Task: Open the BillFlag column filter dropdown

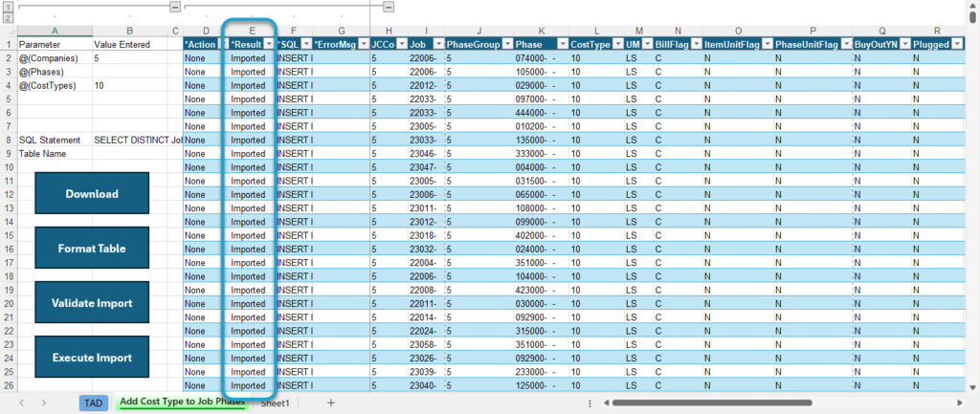Action: (695, 44)
